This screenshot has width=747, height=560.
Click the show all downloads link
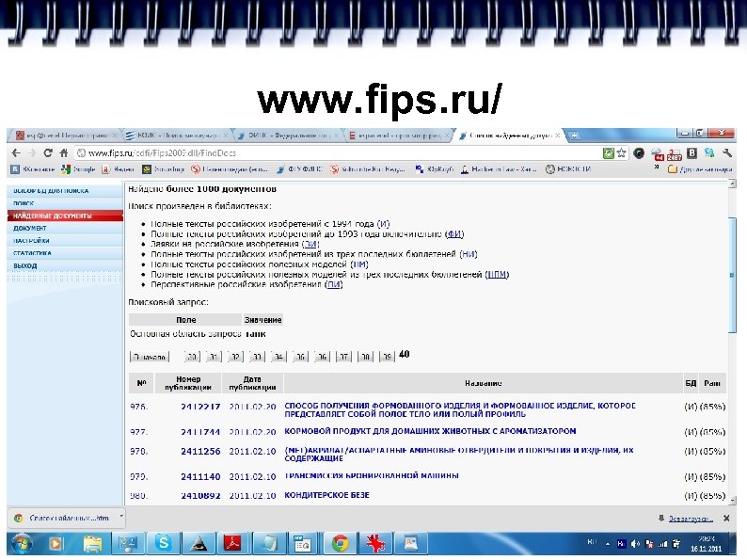pyautogui.click(x=691, y=518)
